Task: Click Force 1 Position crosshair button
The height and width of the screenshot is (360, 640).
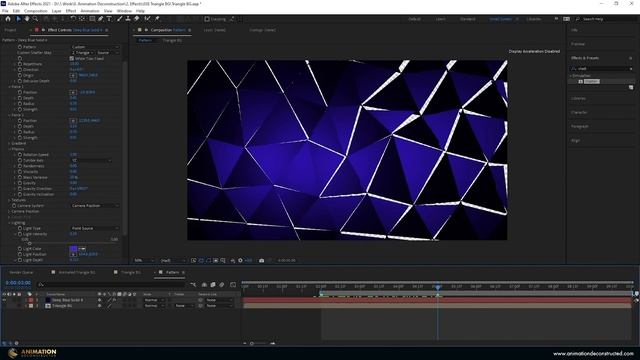Action: pos(73,92)
